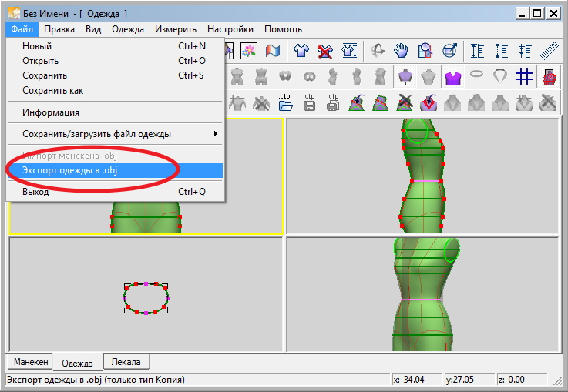Open the Настройки menu

230,29
